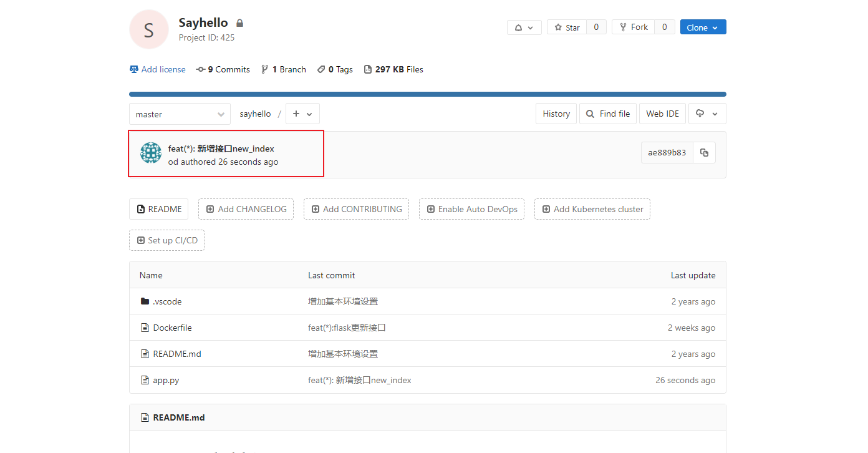
Task: Click Add Kubernetes cluster button
Action: coord(592,209)
